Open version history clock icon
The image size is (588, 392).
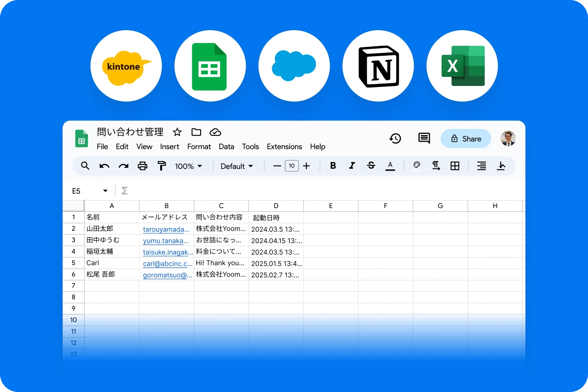click(395, 139)
